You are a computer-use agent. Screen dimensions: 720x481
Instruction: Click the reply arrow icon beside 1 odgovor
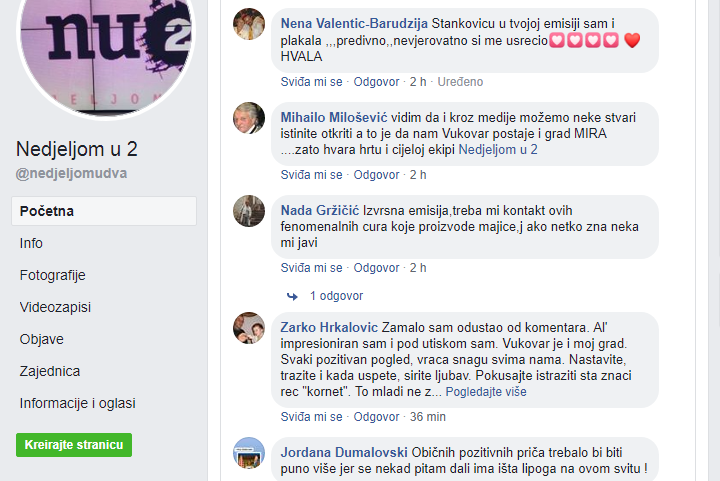coord(292,296)
